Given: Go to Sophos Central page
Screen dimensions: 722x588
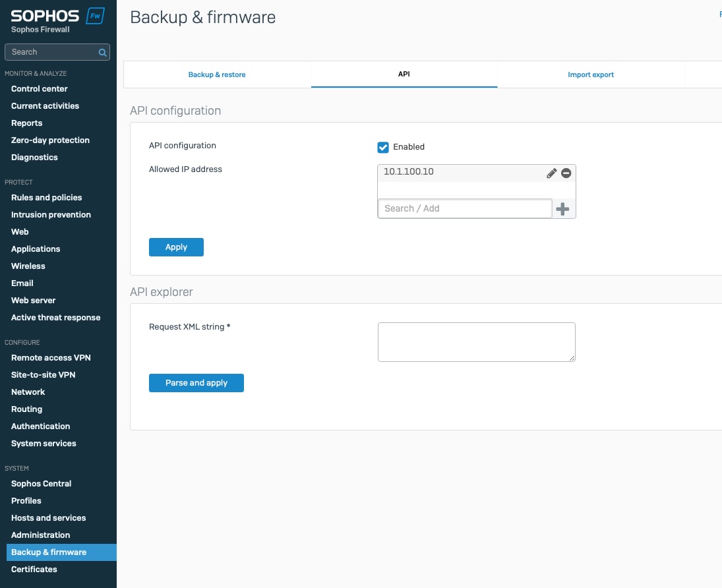Looking at the screenshot, I should coord(41,483).
